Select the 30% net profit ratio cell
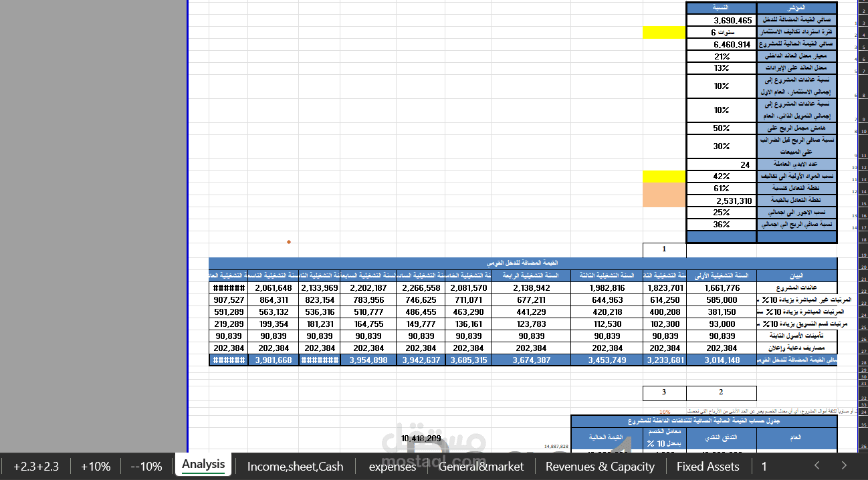The image size is (868, 480). click(722, 146)
